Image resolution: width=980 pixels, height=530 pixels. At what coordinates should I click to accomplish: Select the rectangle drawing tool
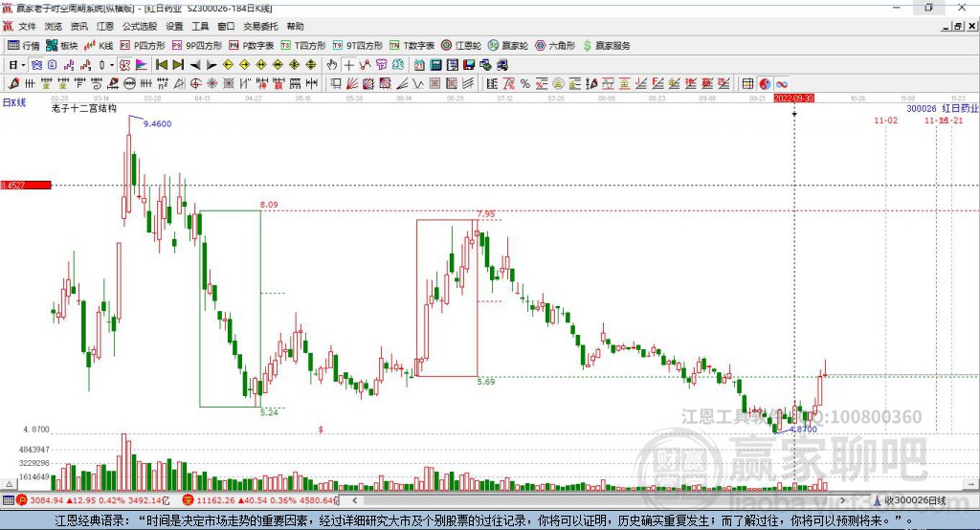coord(336,84)
